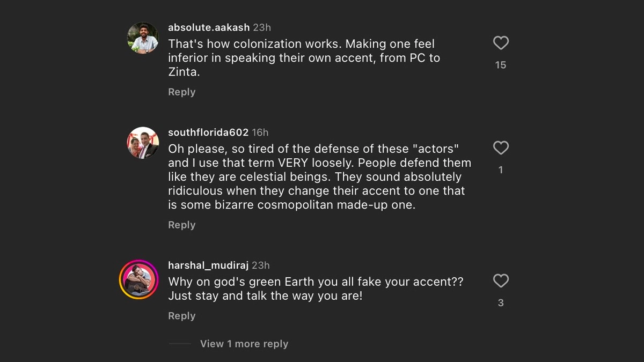Heart harshal_mudiraj's fake accent comment

501,280
